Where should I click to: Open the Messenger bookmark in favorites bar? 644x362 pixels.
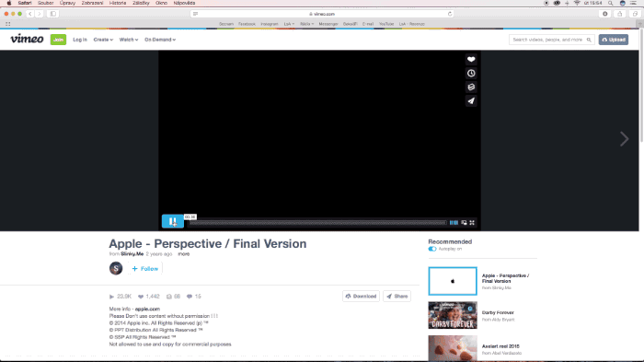pos(328,24)
